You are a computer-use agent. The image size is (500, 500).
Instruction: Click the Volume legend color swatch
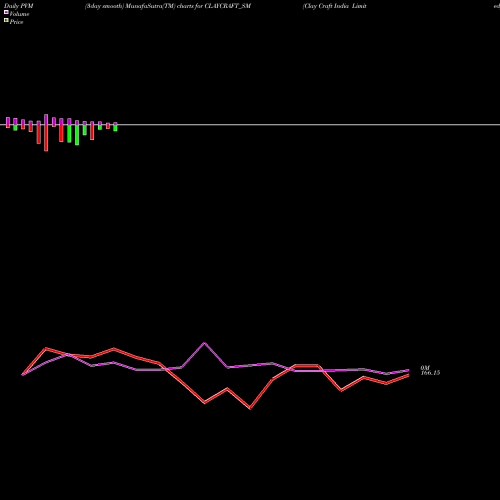[6, 12]
